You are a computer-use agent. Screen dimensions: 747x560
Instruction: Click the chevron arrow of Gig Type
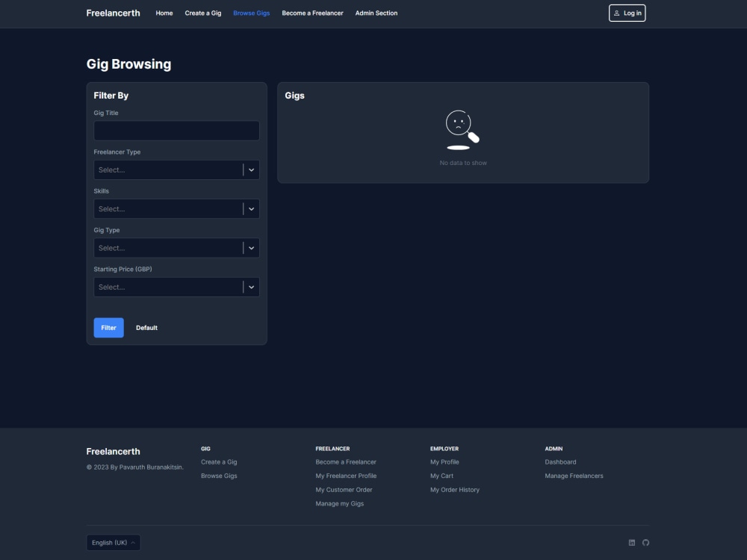[251, 248]
